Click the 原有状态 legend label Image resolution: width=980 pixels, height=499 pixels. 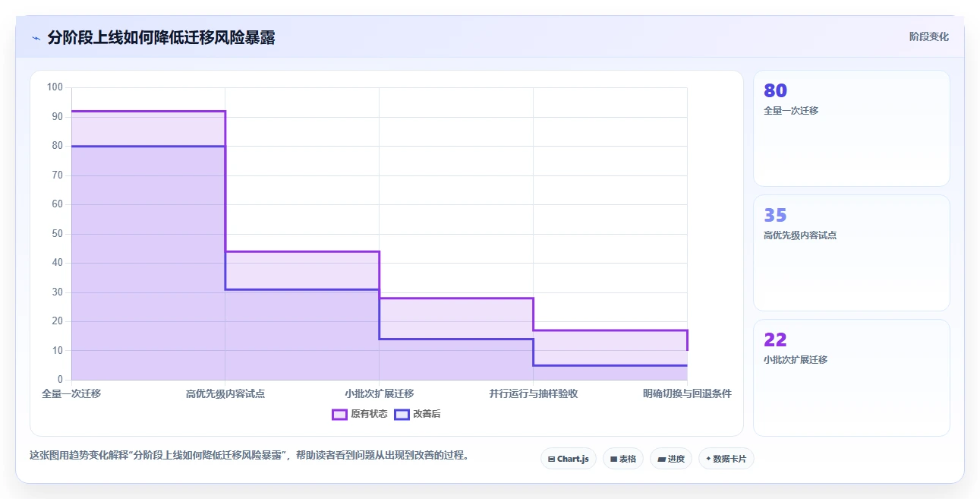tap(369, 414)
